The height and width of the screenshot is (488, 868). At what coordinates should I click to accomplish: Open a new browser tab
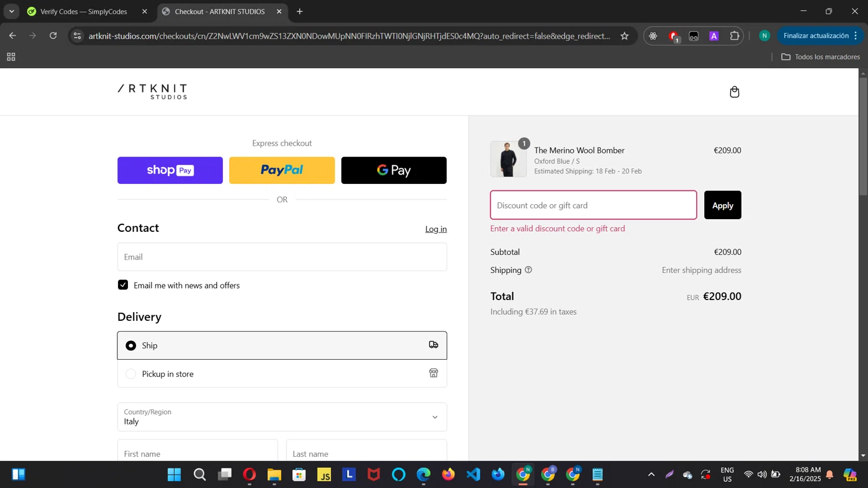point(300,12)
